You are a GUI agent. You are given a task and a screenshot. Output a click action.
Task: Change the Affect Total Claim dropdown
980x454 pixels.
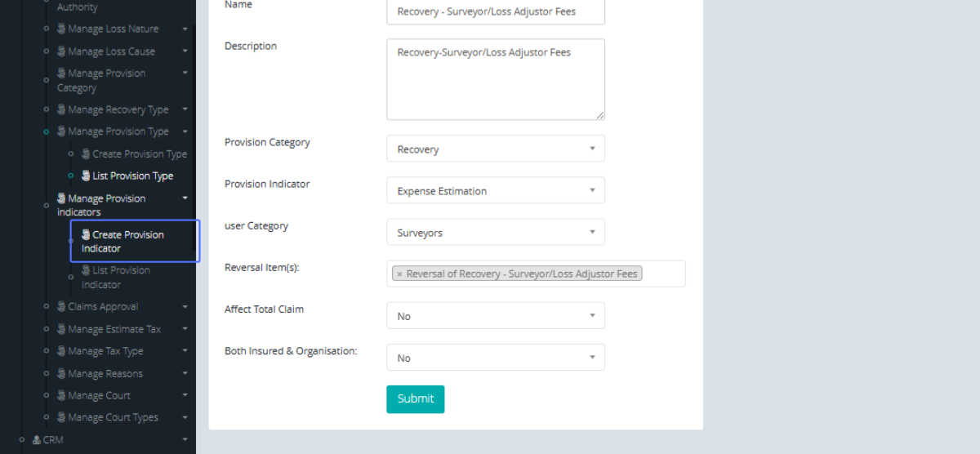click(495, 316)
